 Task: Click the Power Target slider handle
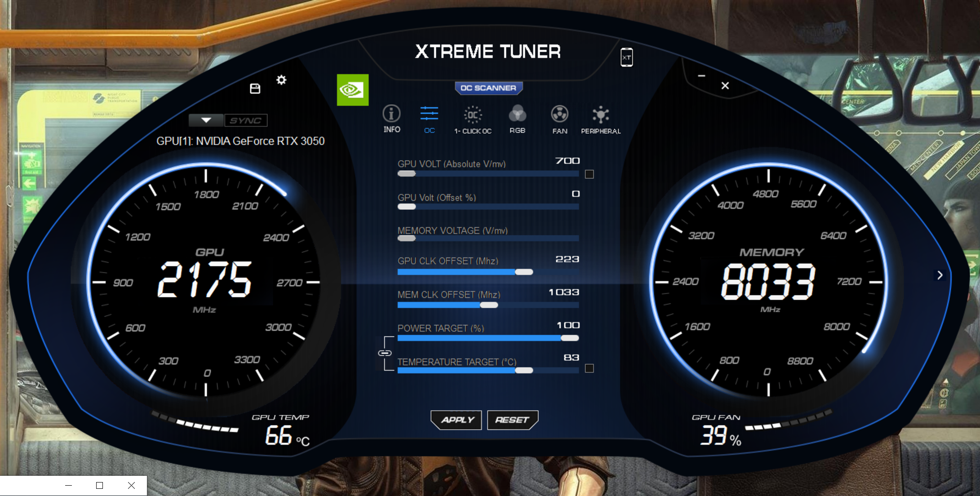(570, 338)
